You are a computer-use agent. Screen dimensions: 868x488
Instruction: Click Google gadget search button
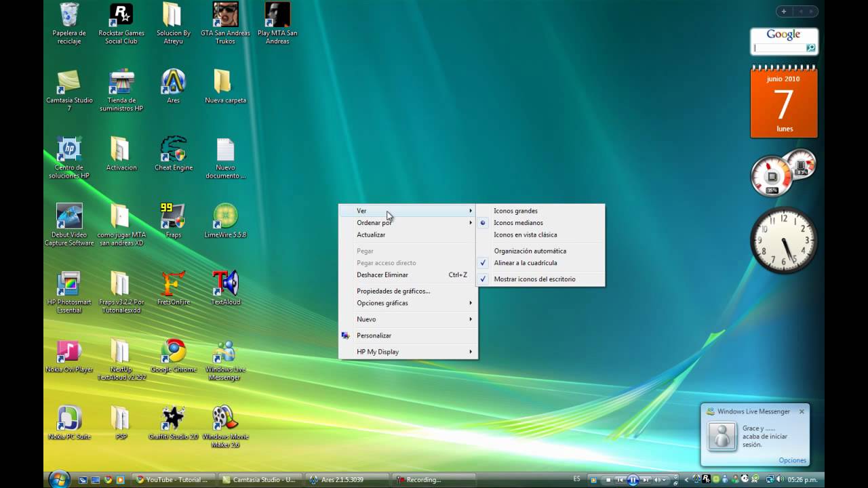click(810, 48)
